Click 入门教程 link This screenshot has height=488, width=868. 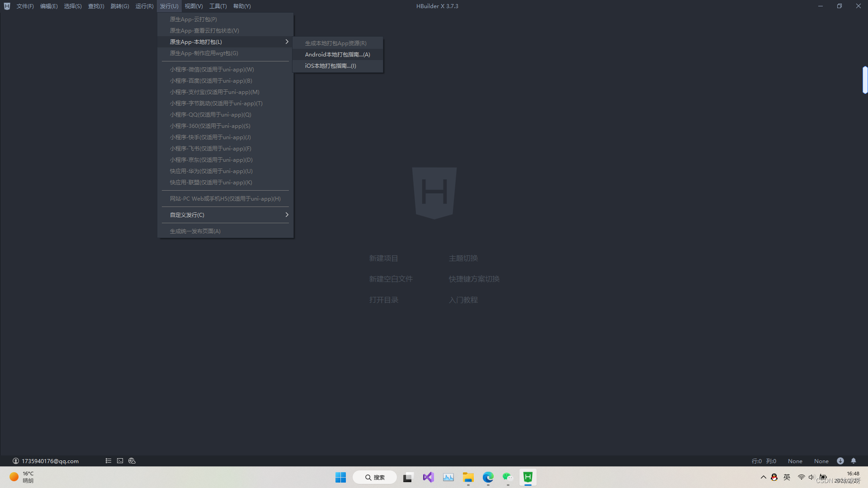[x=463, y=300]
